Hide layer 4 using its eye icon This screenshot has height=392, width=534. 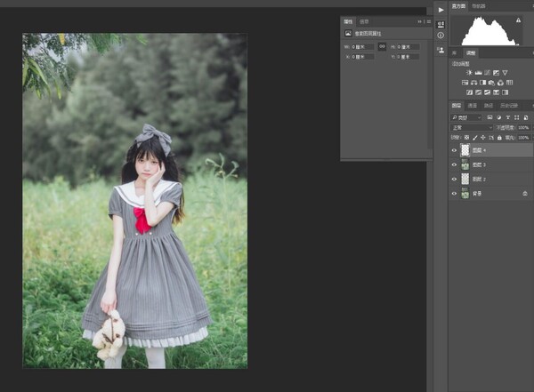tap(454, 150)
